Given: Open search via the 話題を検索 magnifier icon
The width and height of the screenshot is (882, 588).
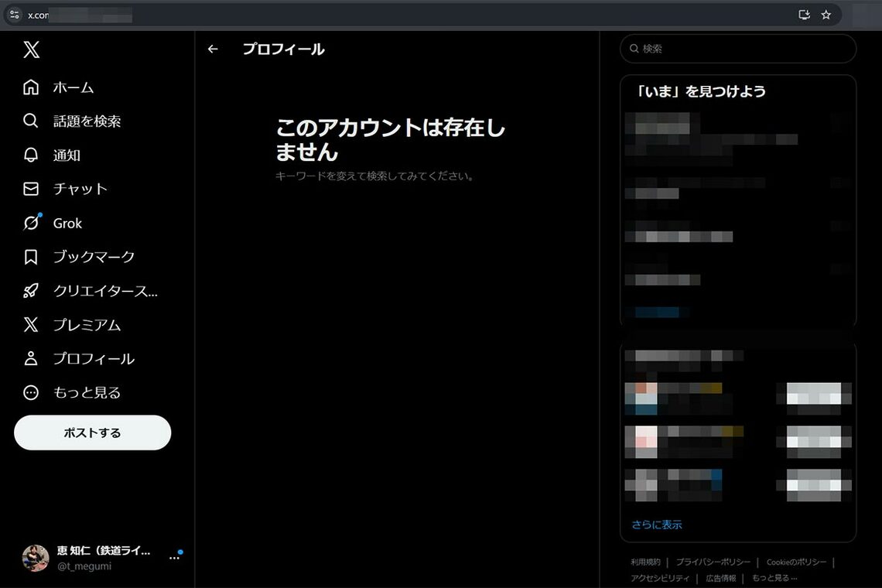Looking at the screenshot, I should coord(30,121).
